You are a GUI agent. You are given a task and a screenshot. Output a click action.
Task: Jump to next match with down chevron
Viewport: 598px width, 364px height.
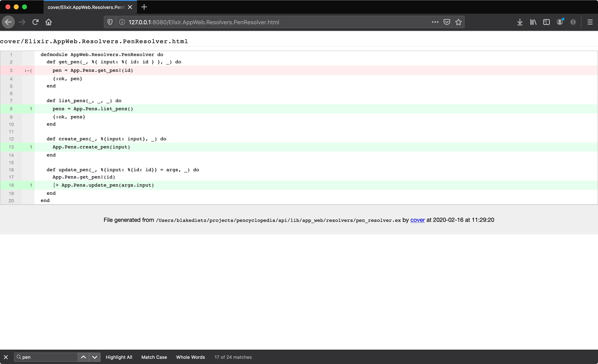(x=95, y=357)
